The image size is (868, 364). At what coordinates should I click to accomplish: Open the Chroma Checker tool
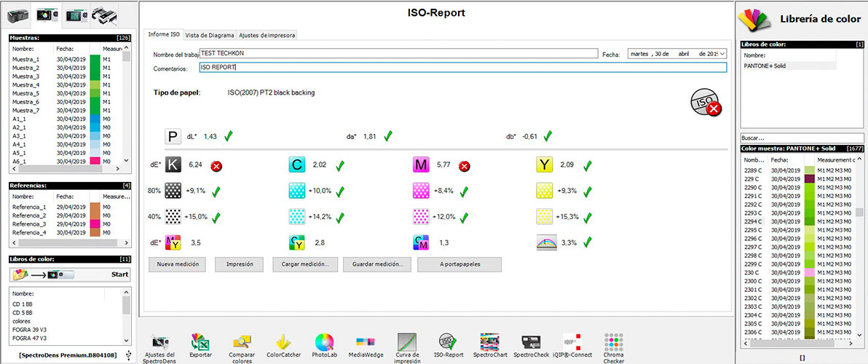(x=613, y=348)
